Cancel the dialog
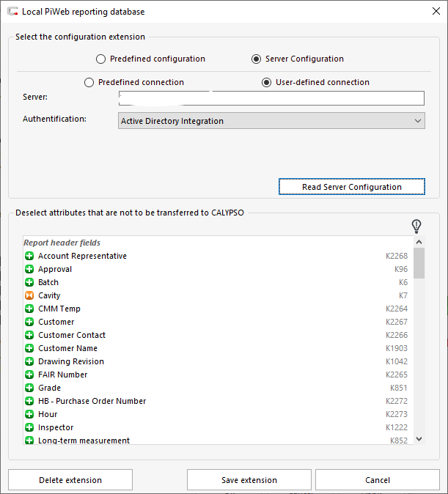 (377, 480)
